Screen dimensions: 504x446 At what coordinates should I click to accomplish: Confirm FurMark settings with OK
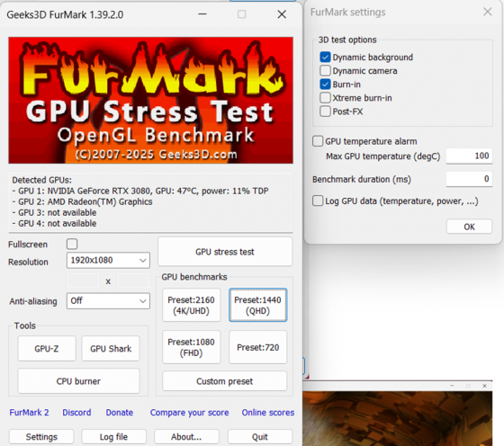coord(469,227)
